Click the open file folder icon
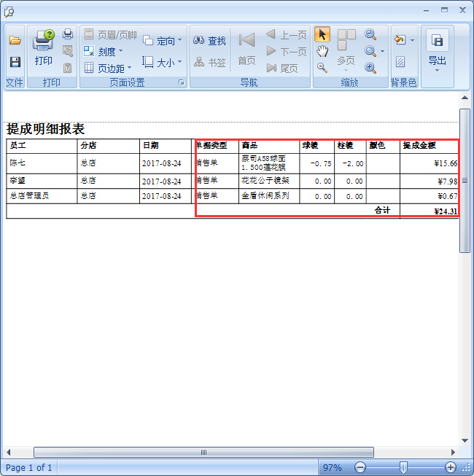474x476 pixels. [15, 41]
